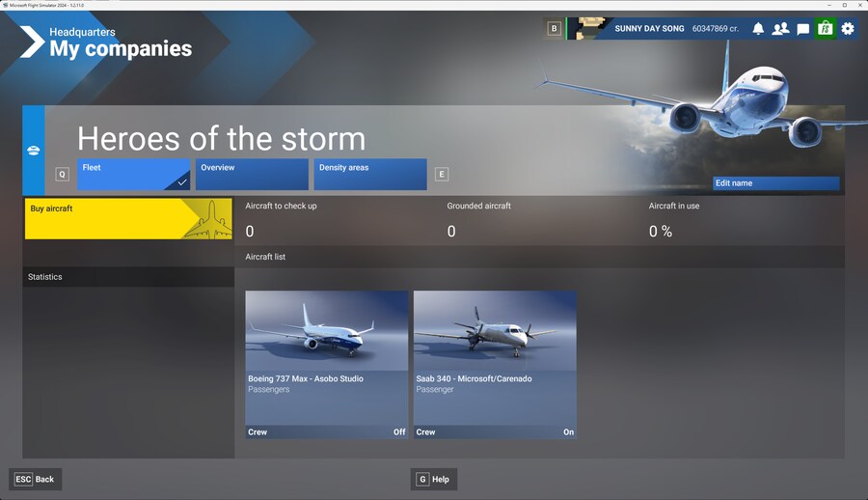Open the settings gear icon

pos(848,29)
